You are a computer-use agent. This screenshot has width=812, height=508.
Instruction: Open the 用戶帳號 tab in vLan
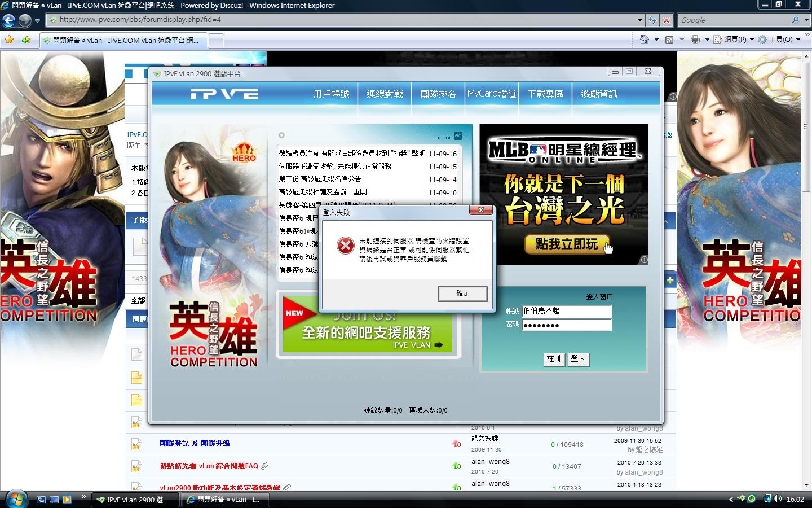pos(331,94)
